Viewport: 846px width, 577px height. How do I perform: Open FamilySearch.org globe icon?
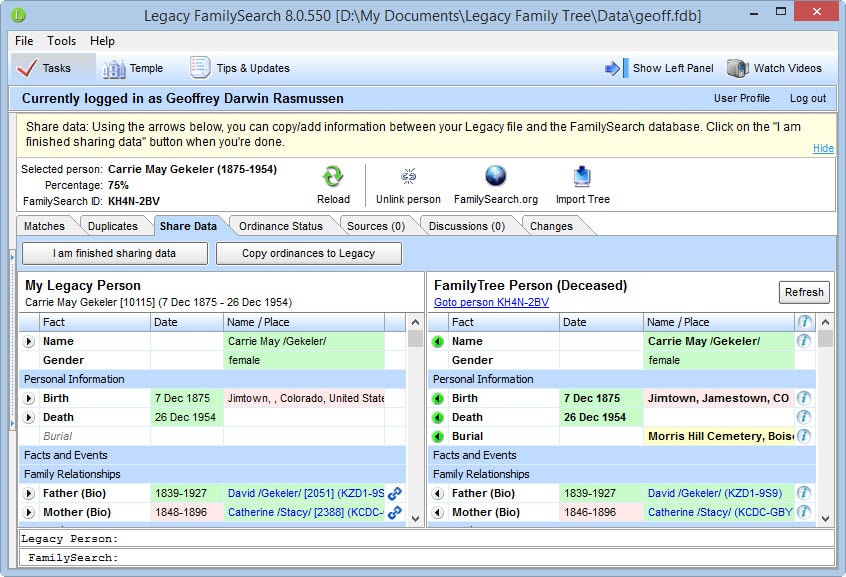point(495,176)
